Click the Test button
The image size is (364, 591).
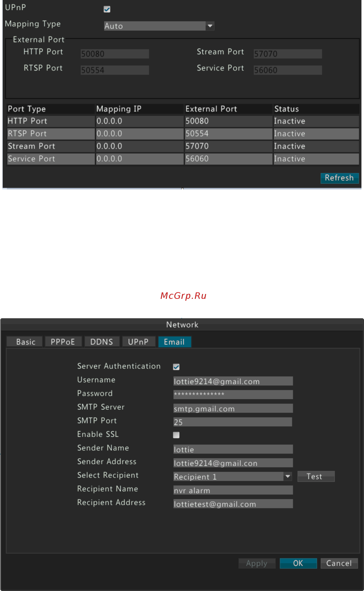(316, 476)
